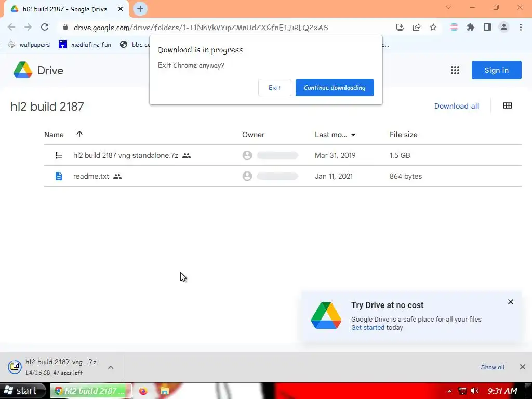Screen dimensions: 532x399
Task: Bookmark this page with star icon
Action: pos(433,27)
